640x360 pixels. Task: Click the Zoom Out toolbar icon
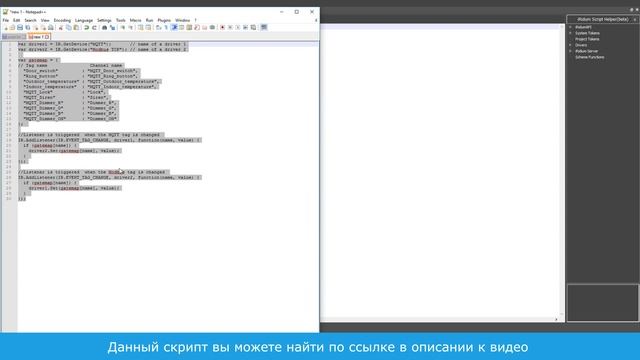tap(131, 27)
